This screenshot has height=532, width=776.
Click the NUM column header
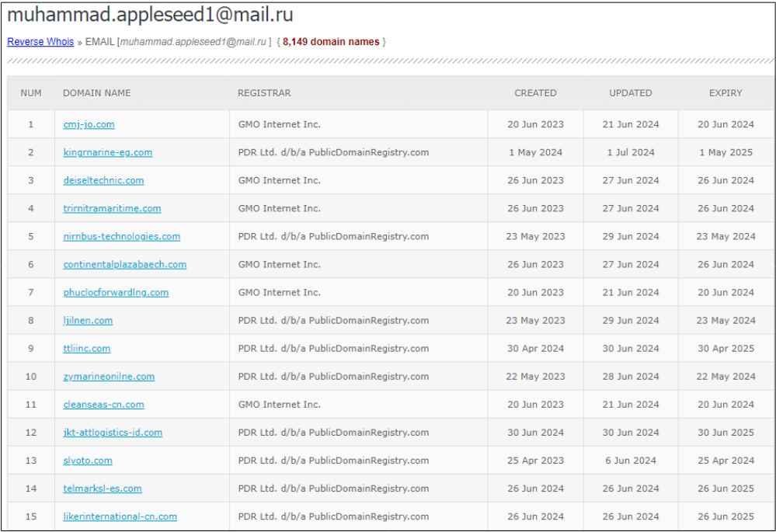pos(31,93)
